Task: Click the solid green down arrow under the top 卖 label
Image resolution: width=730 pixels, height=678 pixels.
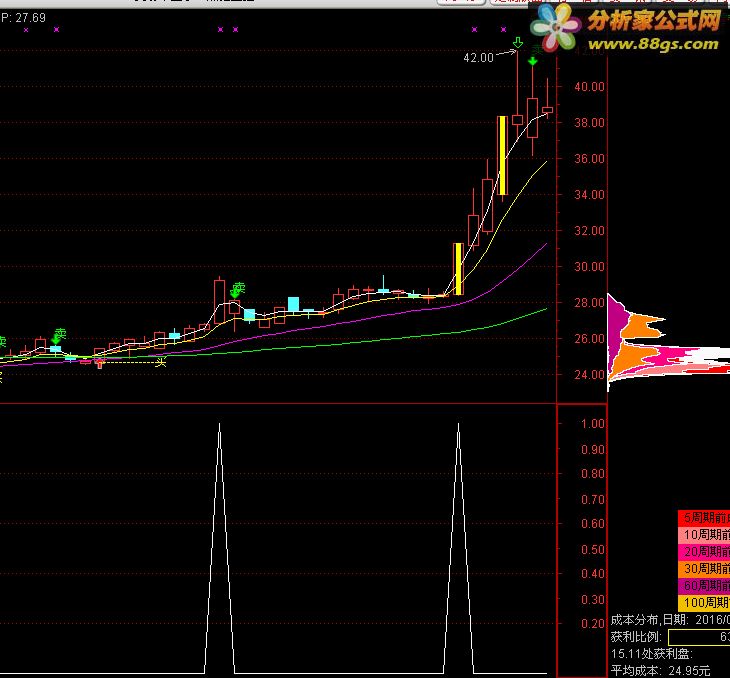Action: click(533, 61)
